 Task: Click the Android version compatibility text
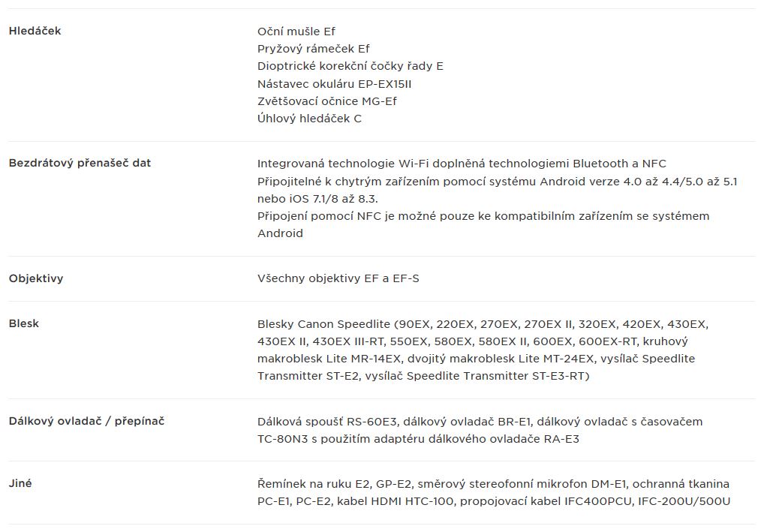tap(498, 182)
